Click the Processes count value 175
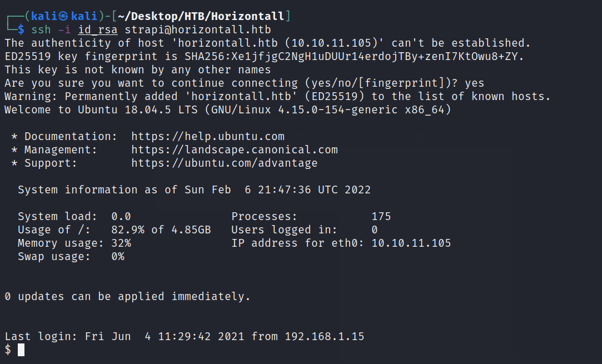Image resolution: width=602 pixels, height=364 pixels. (x=381, y=217)
